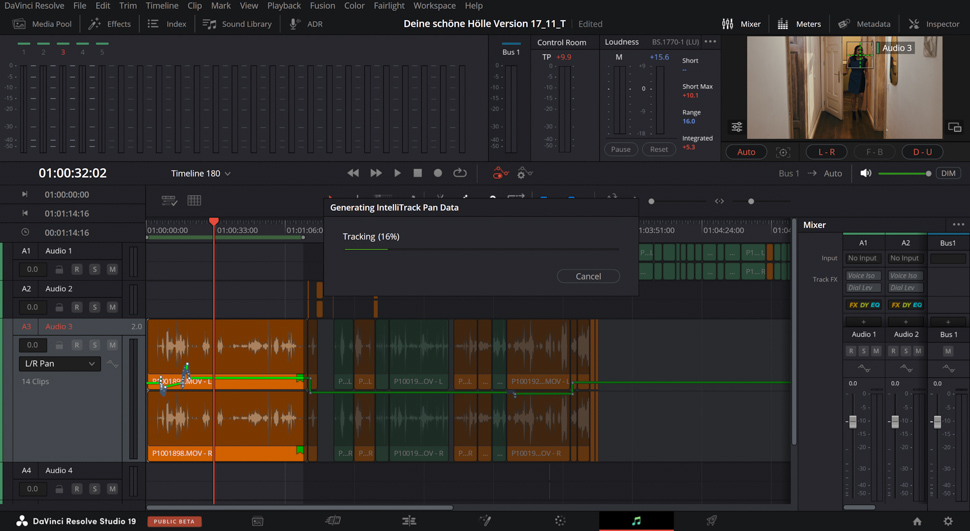Cancel the IntelliTrack pan data generation
This screenshot has width=970, height=531.
tap(588, 277)
